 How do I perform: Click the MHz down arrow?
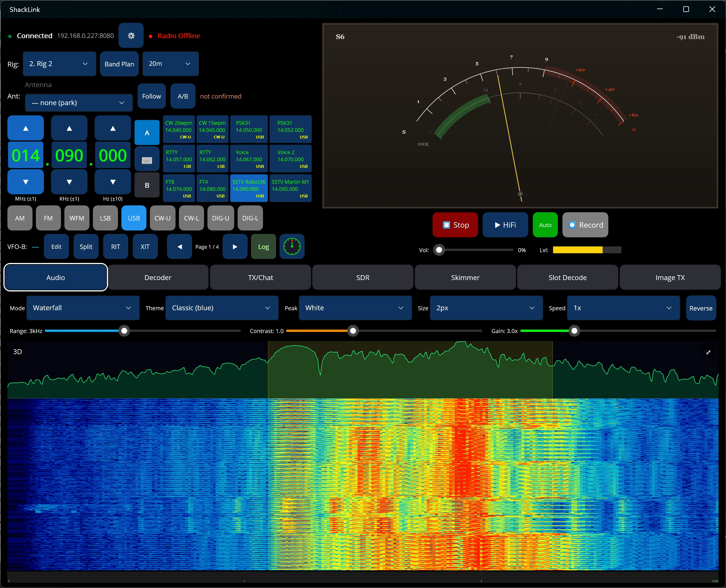coord(26,182)
